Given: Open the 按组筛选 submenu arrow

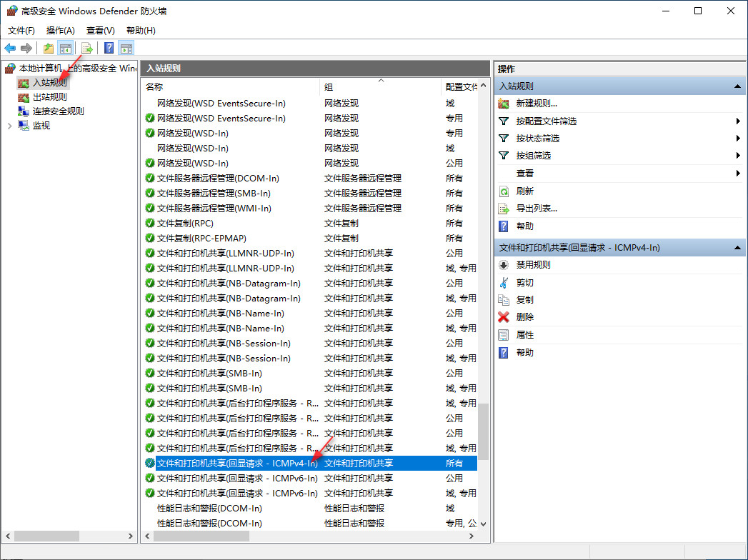Looking at the screenshot, I should [738, 156].
